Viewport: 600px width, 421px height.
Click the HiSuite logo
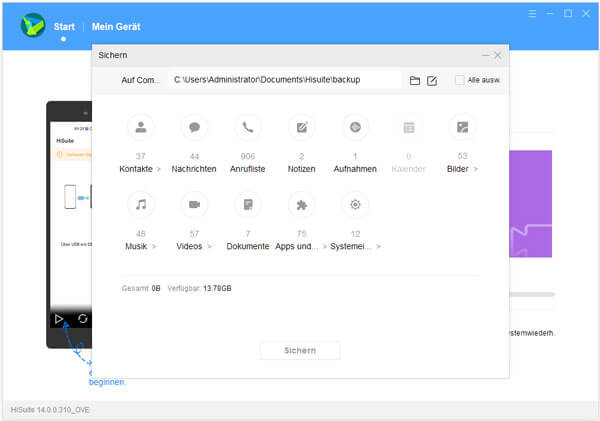33,25
